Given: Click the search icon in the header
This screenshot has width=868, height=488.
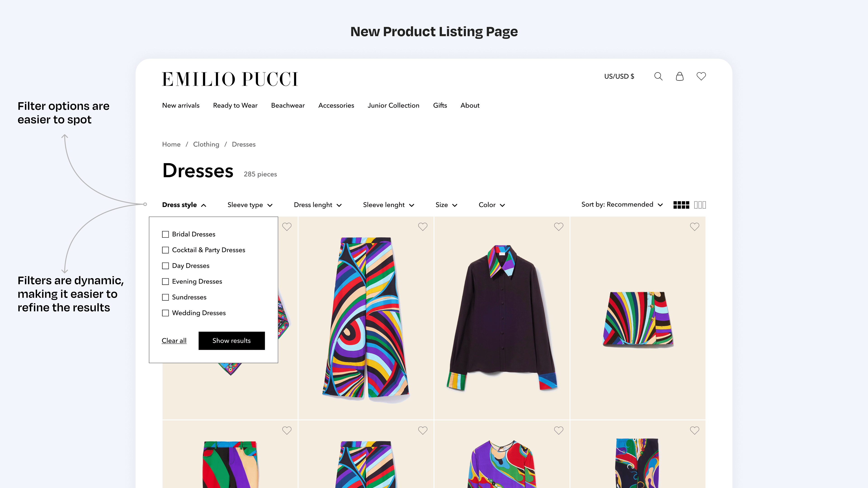Looking at the screenshot, I should pyautogui.click(x=658, y=76).
